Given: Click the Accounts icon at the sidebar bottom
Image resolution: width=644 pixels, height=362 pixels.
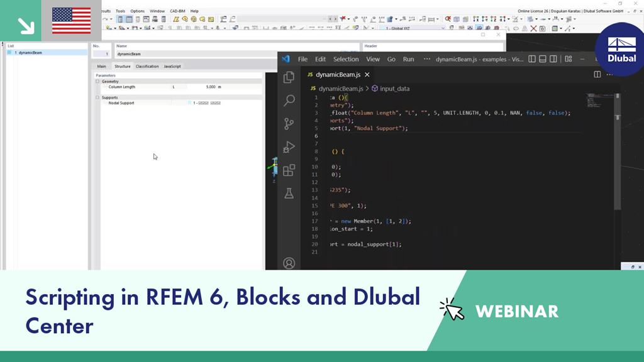Looking at the screenshot, I should (288, 263).
